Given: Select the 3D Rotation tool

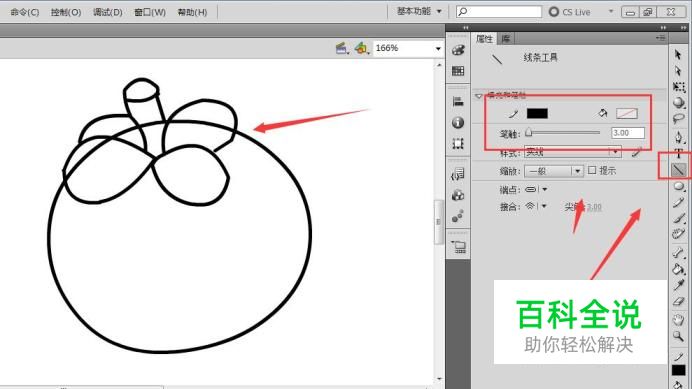Looking at the screenshot, I should (679, 103).
